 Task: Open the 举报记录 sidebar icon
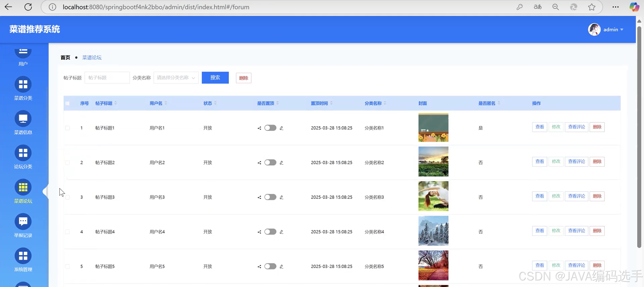click(x=23, y=221)
